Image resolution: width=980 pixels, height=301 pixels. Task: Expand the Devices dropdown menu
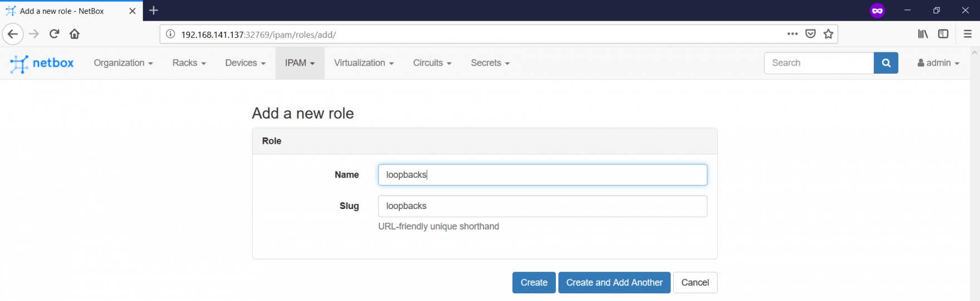click(245, 63)
